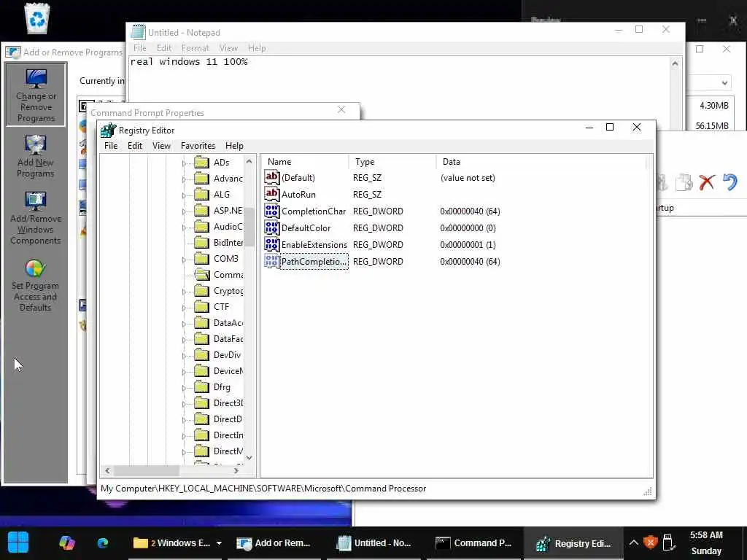Launch Copilot from the taskbar
This screenshot has width=747, height=560.
click(x=66, y=542)
